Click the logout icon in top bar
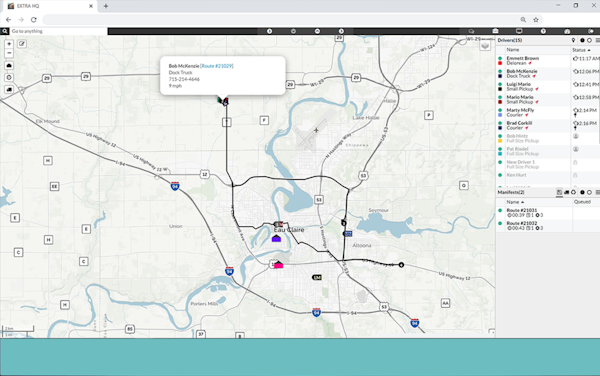 point(591,31)
